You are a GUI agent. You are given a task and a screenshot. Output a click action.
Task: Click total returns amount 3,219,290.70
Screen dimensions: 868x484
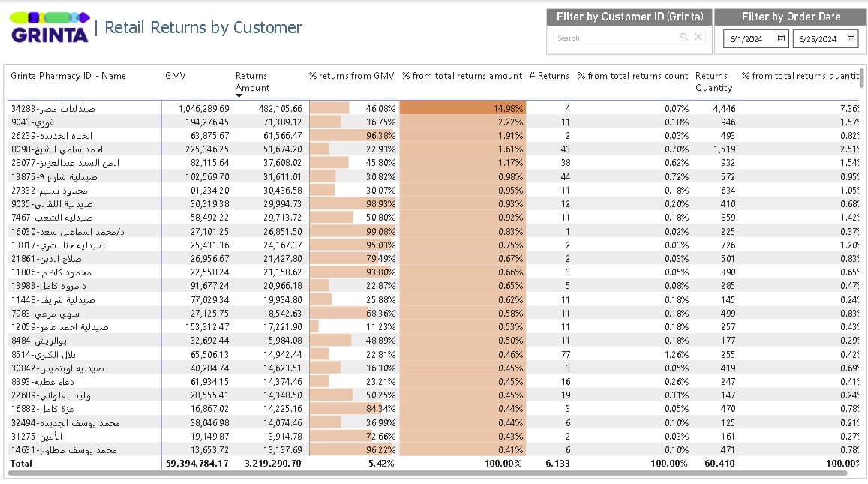[x=273, y=464]
